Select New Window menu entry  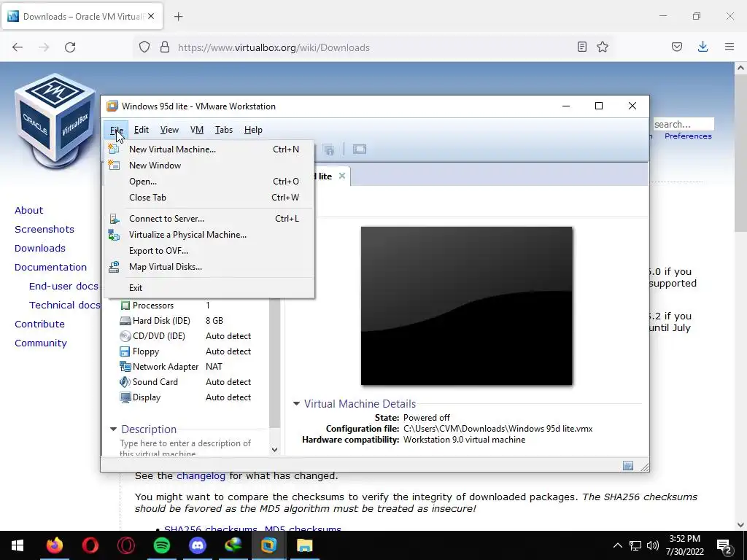click(209, 166)
